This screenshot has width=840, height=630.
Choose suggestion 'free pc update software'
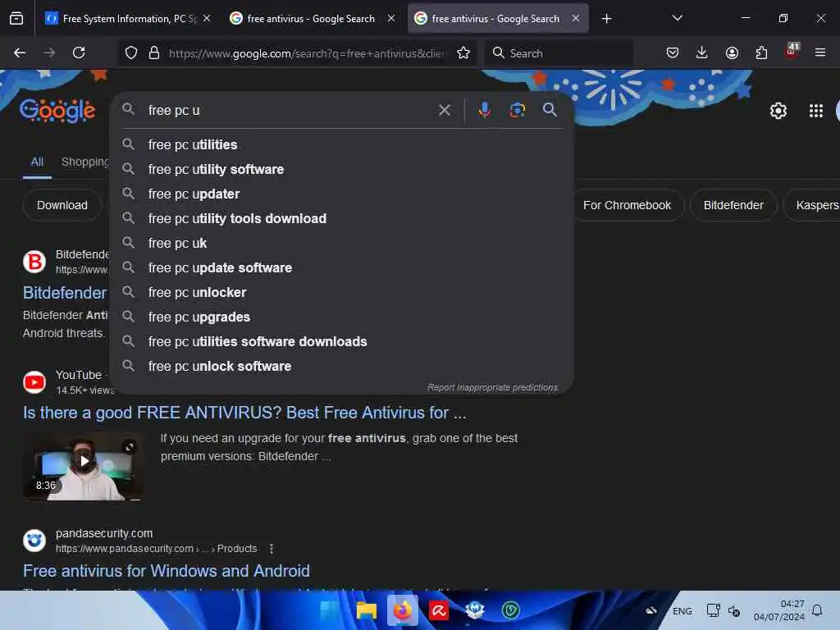pos(342,268)
